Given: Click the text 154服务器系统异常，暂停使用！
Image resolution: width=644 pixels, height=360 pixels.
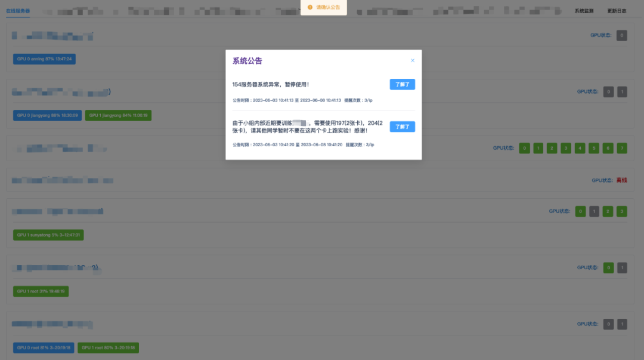Looking at the screenshot, I should pos(271,84).
